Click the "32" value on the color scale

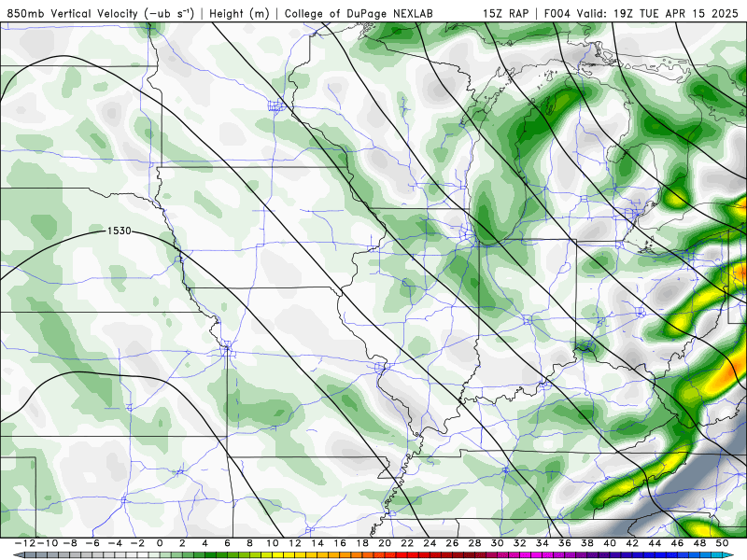[x=520, y=543]
